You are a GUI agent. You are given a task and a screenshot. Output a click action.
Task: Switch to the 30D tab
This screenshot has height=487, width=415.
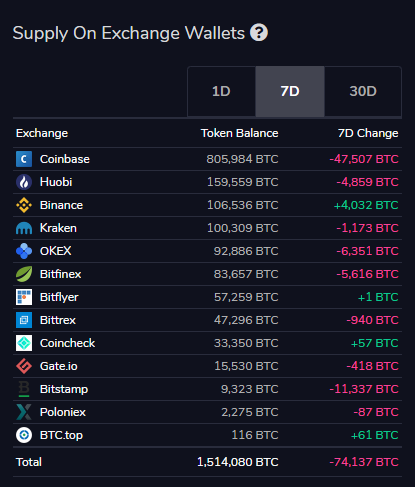point(363,91)
